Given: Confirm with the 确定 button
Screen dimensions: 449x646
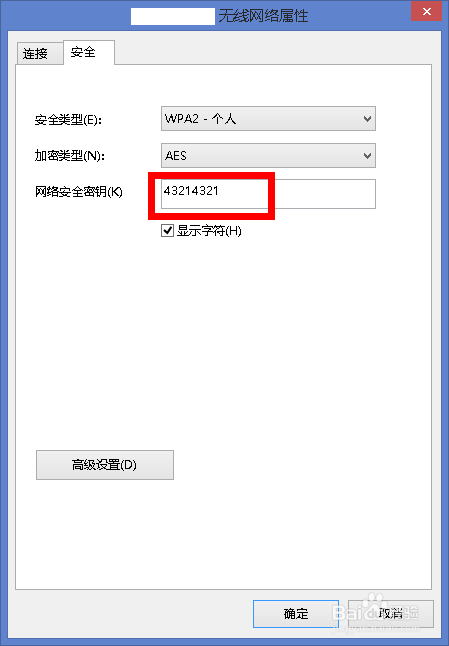Looking at the screenshot, I should (296, 614).
